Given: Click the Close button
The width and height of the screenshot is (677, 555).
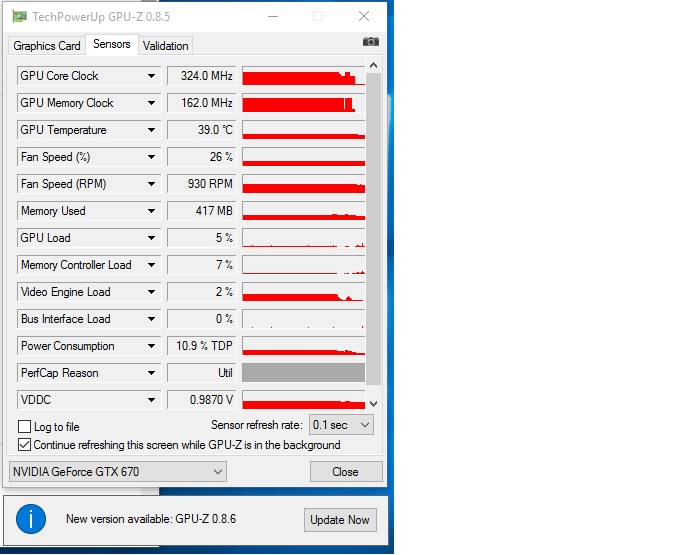Looking at the screenshot, I should pos(346,472).
